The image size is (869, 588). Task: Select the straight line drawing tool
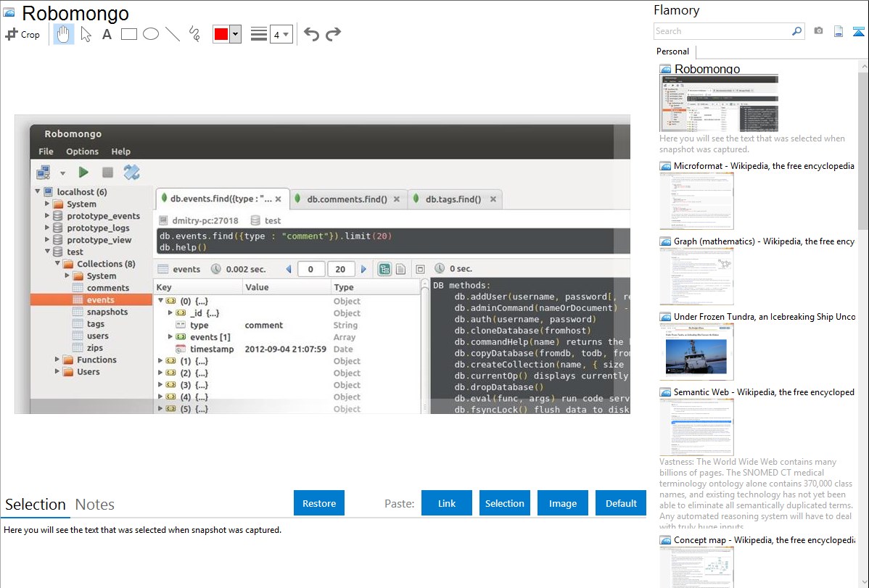173,34
